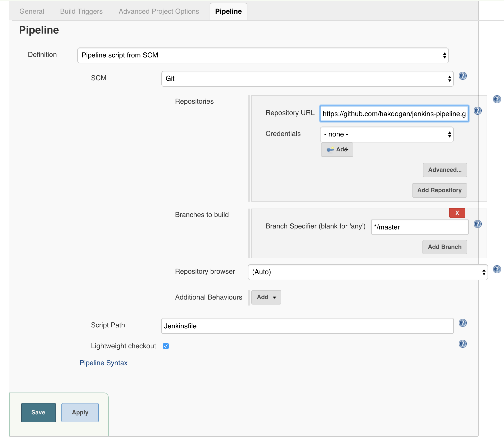This screenshot has height=439, width=504.
Task: Click help icon for Script Path
Action: [x=462, y=323]
